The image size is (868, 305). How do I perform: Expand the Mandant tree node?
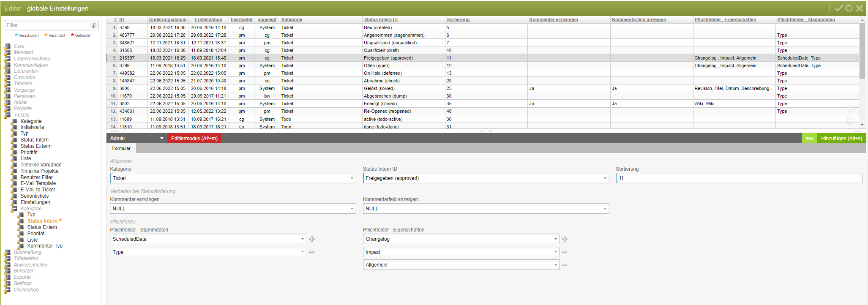click(x=8, y=52)
